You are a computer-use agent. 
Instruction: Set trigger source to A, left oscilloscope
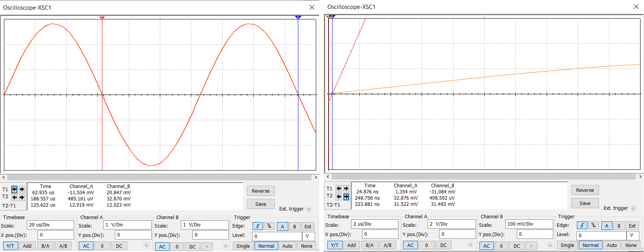click(282, 226)
